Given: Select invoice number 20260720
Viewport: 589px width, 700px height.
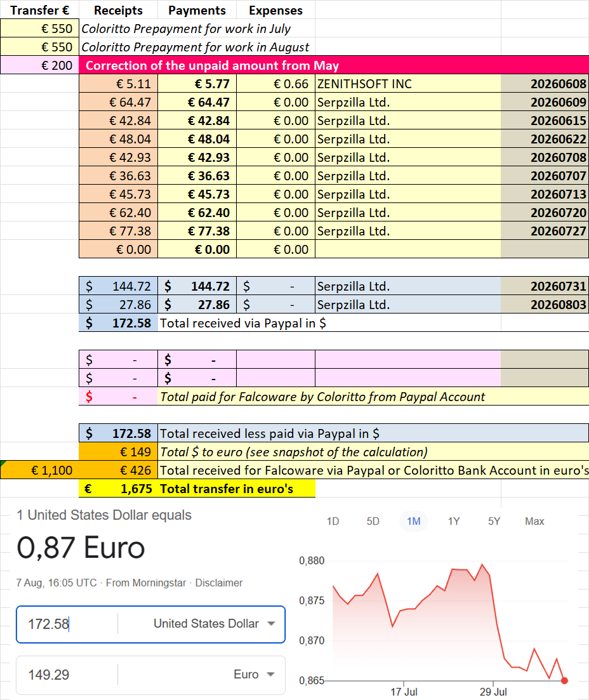Looking at the screenshot, I should [545, 213].
